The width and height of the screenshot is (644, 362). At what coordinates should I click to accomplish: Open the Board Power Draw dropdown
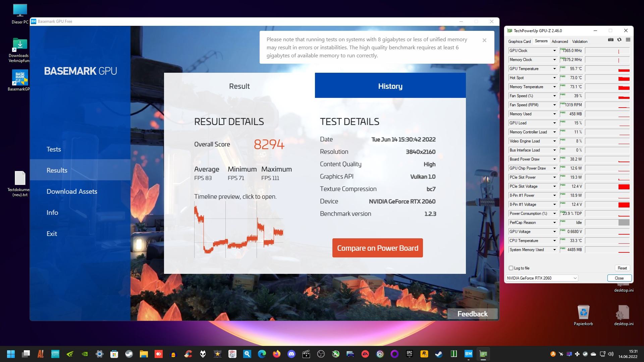[x=554, y=159]
